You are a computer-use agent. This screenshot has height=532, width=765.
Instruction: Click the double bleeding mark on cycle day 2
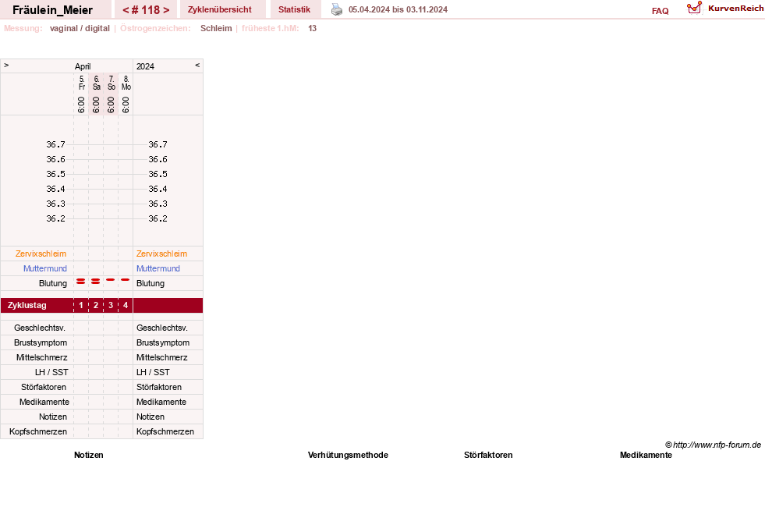coord(96,281)
